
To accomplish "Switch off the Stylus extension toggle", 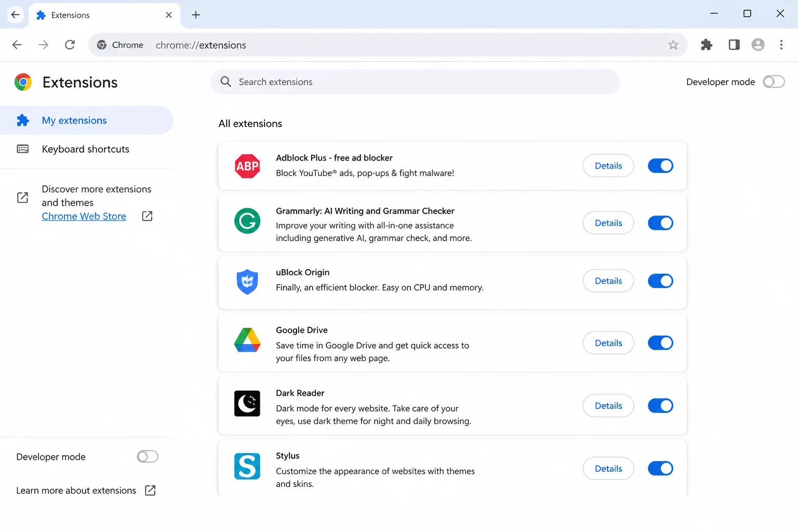I will [660, 469].
